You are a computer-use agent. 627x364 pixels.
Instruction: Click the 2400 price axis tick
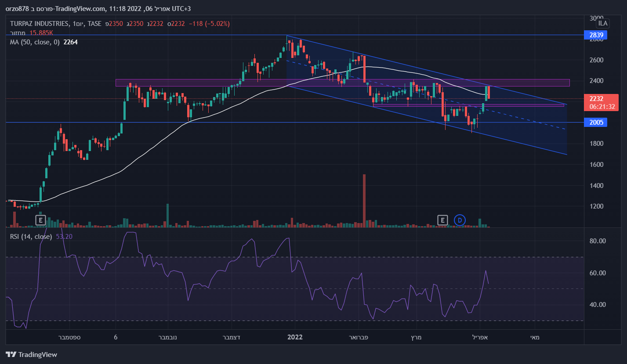596,81
